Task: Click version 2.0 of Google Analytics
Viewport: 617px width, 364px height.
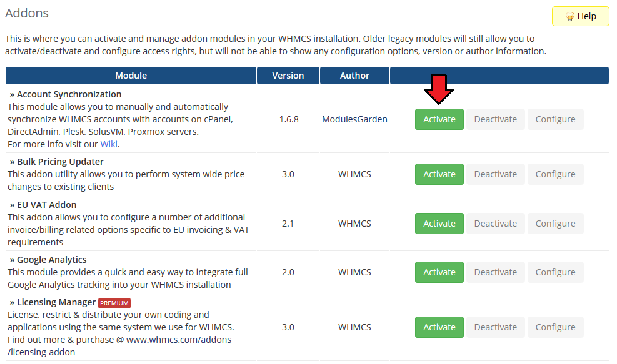Action: click(288, 272)
